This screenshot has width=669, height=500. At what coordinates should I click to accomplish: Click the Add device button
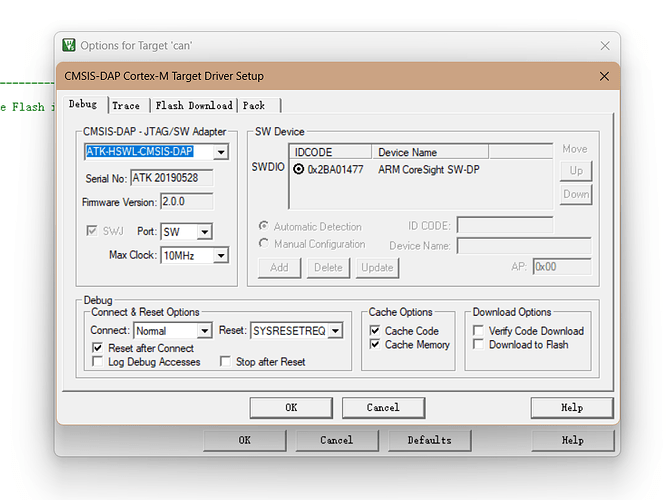[x=279, y=268]
